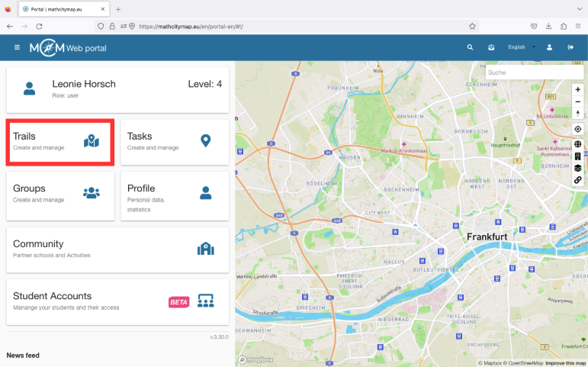Screen dimensions: 588x367
Task: Open the Trails card
Action: pos(60,142)
